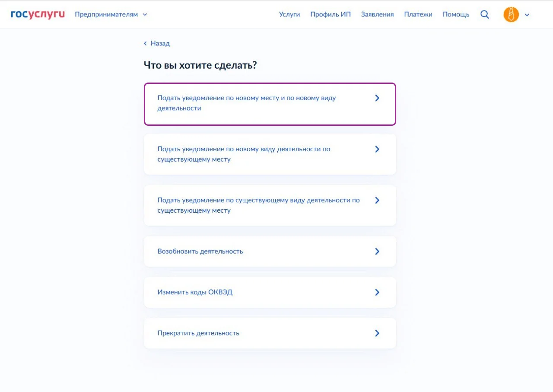Click the back arrow next to Назад

(146, 44)
